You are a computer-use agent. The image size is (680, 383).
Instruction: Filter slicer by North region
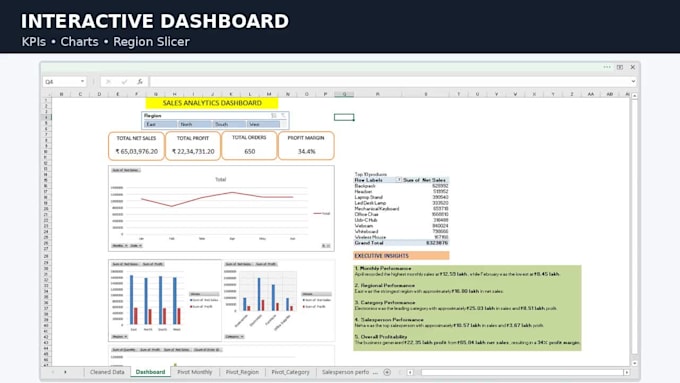click(194, 124)
